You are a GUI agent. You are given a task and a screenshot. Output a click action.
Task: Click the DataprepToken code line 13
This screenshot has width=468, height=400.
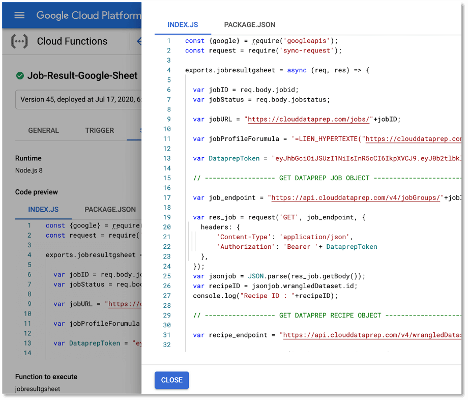pyautogui.click(x=327, y=158)
